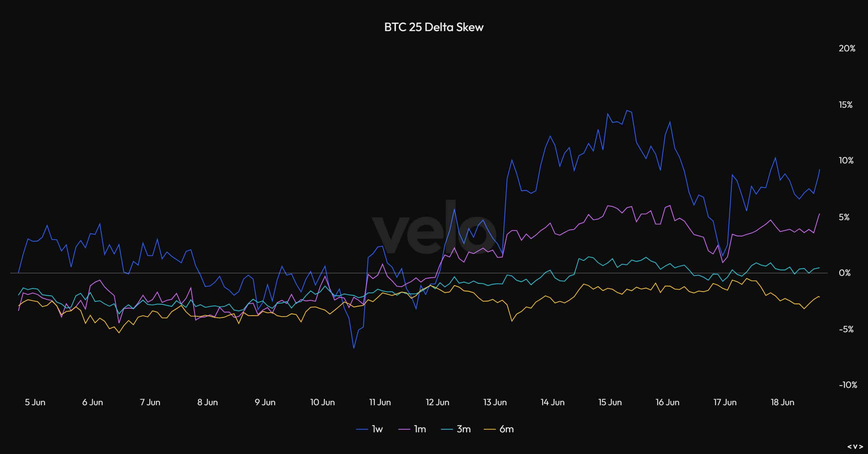Image resolution: width=868 pixels, height=454 pixels.
Task: Click the 10% y-axis label
Action: point(846,160)
